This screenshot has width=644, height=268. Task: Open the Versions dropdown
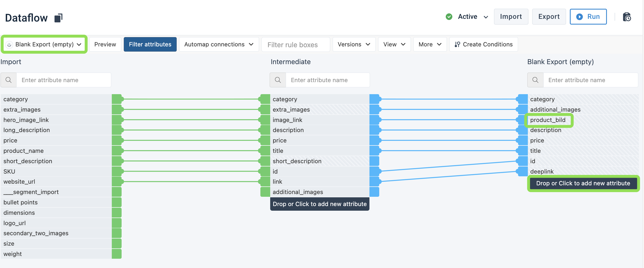354,44
